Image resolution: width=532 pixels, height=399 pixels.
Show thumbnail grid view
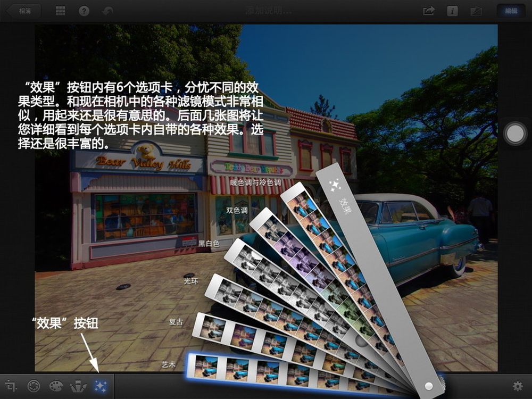coord(61,11)
